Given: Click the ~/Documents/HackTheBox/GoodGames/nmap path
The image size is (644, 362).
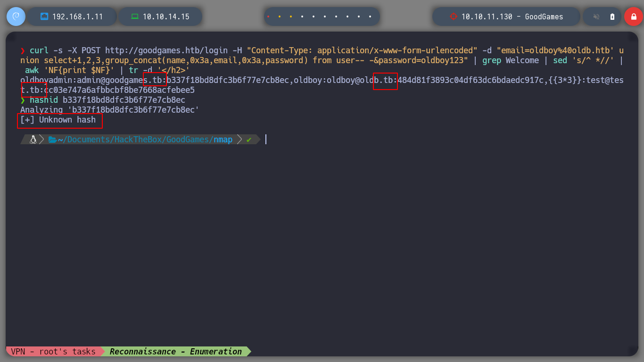Looking at the screenshot, I should tap(145, 140).
